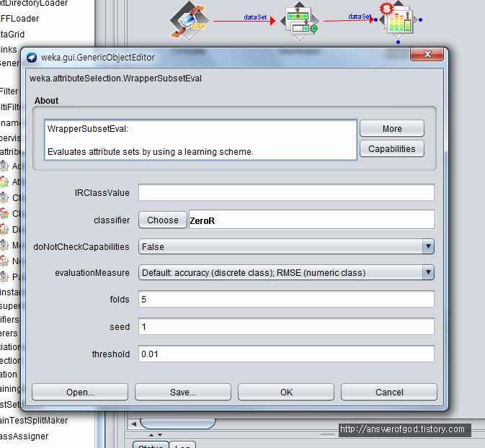The height and width of the screenshot is (448, 485).
Task: Select the ClassAssigner node icon on canvas
Action: coord(299,21)
